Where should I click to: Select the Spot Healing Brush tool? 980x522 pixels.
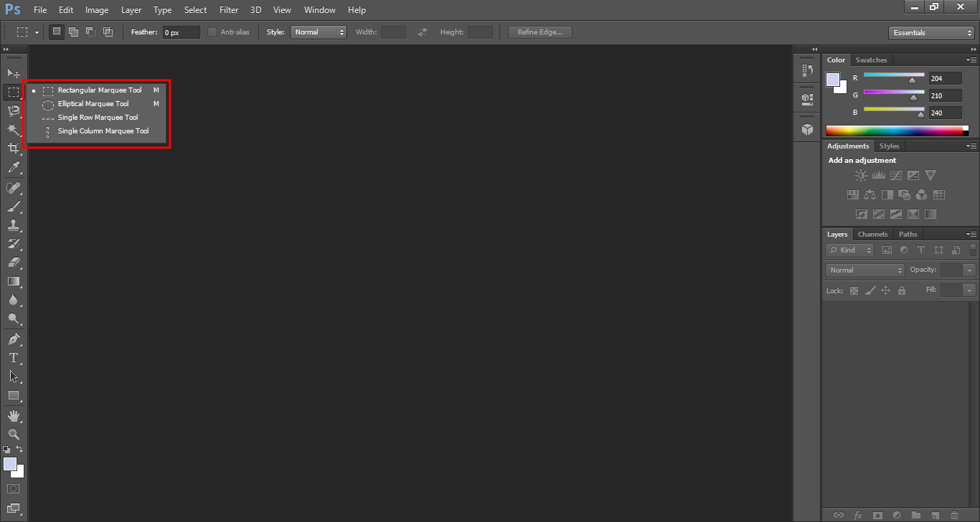coord(14,188)
